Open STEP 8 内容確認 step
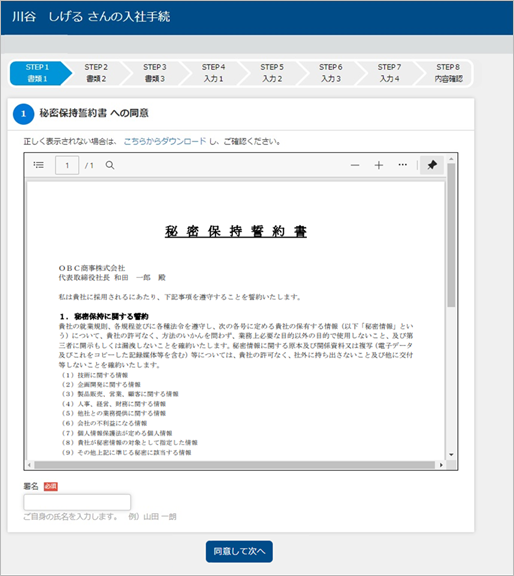This screenshot has height=576, width=514. pos(448,73)
